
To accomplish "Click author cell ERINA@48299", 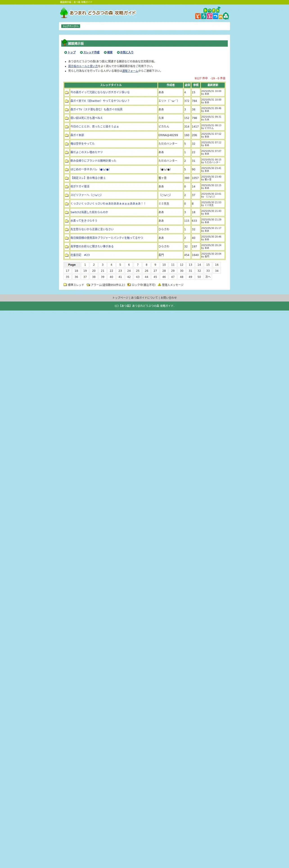I will point(171,135).
